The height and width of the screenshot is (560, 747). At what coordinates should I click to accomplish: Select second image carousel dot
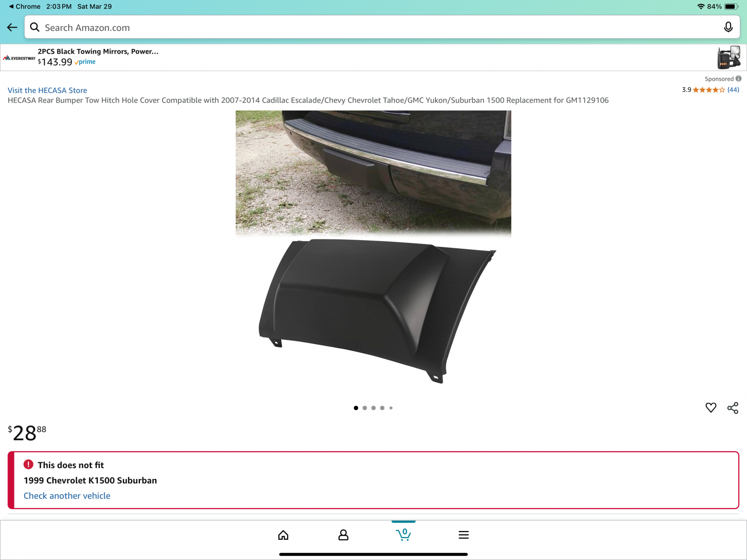[365, 408]
